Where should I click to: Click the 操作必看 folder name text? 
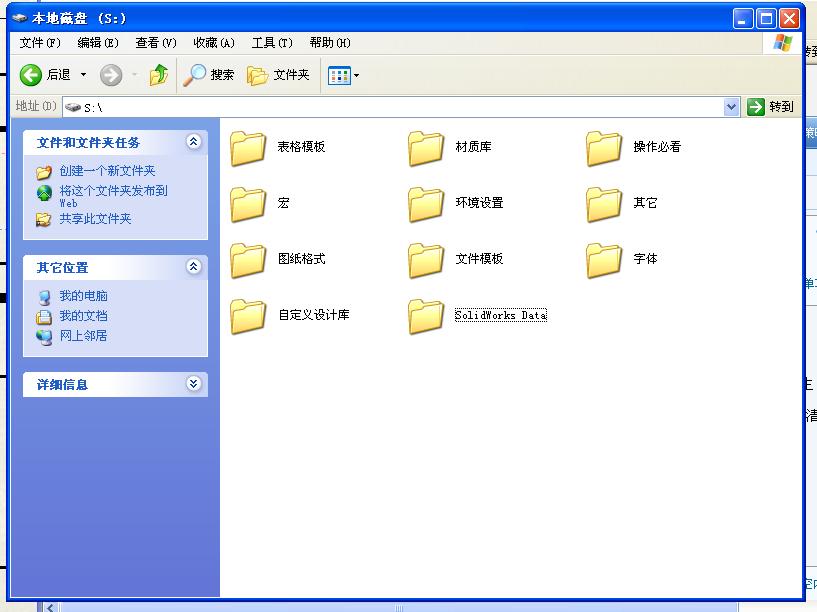pos(657,147)
